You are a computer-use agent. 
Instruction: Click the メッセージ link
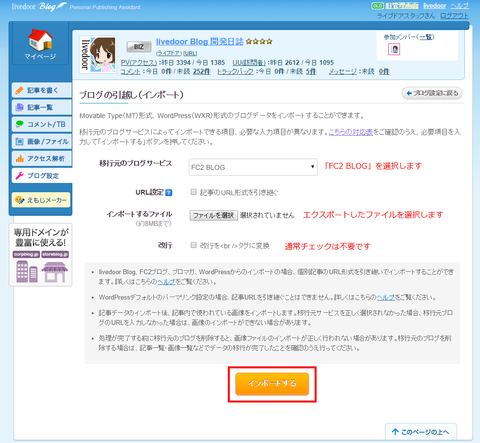click(343, 71)
